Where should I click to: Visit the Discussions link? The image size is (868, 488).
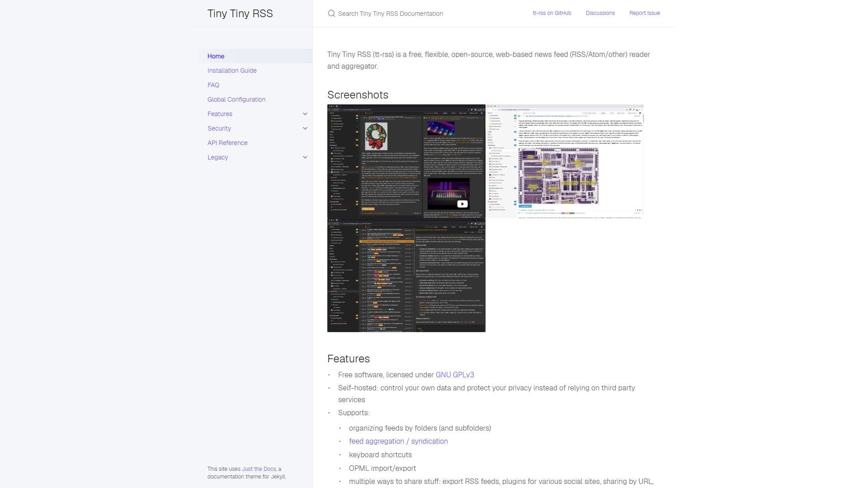(x=600, y=13)
